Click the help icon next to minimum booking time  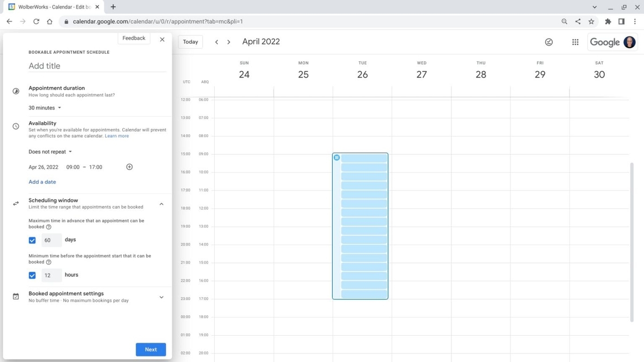(49, 262)
